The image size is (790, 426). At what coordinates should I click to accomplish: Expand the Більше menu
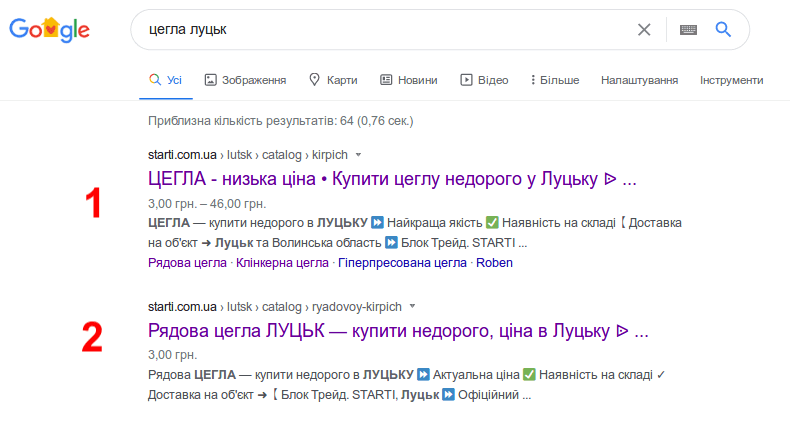point(555,80)
